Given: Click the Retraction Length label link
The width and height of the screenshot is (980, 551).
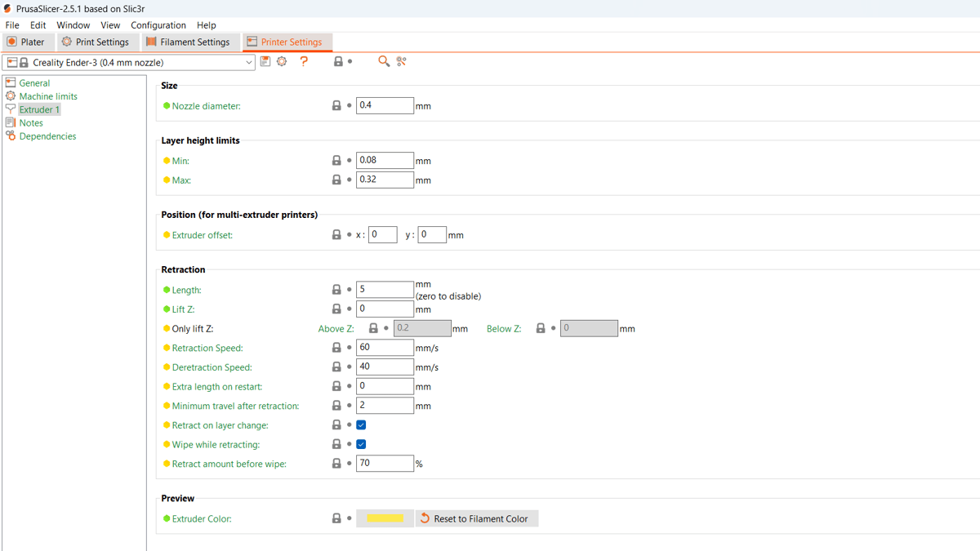Looking at the screenshot, I should tap(186, 291).
